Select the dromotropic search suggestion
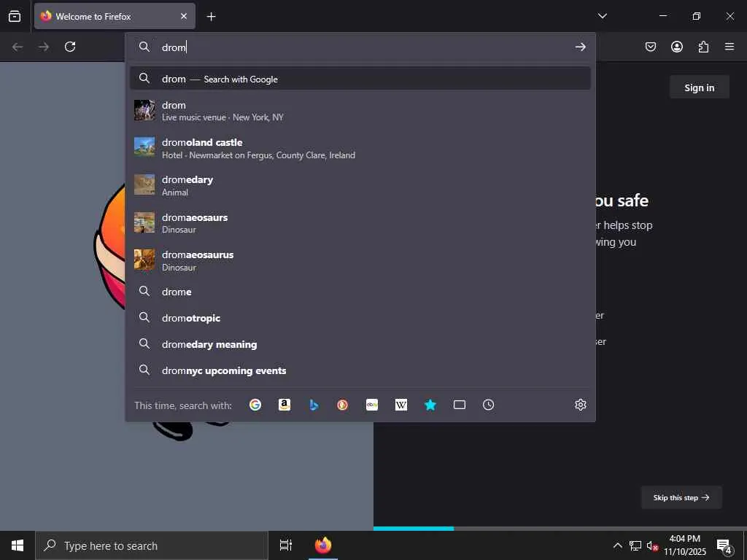 [x=360, y=318]
